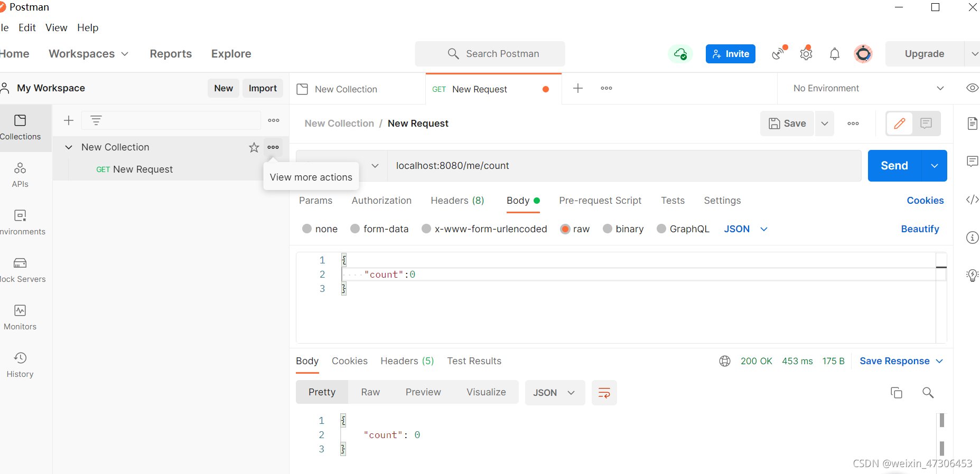Copy the response with the copy icon
This screenshot has height=474, width=980.
[x=897, y=393]
